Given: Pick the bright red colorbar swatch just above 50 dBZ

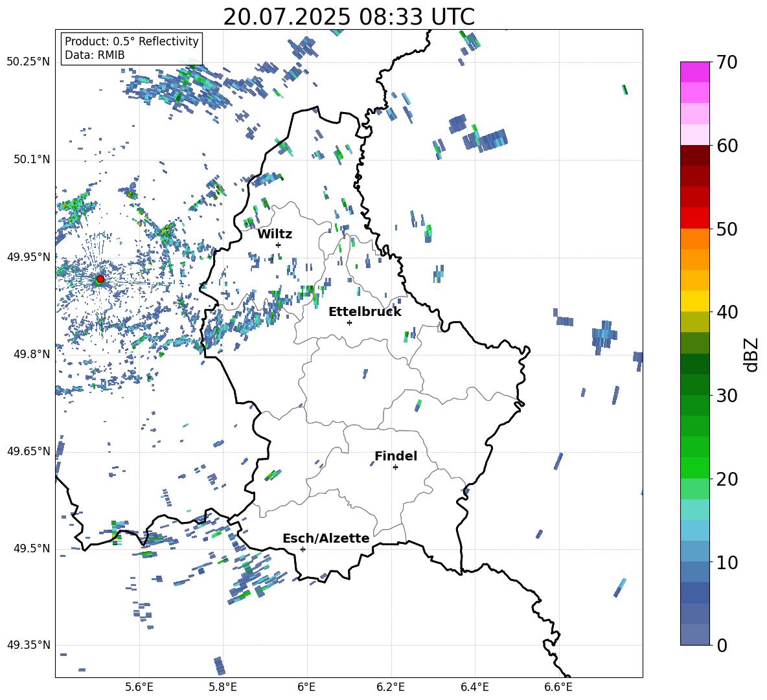Looking at the screenshot, I should 694,218.
